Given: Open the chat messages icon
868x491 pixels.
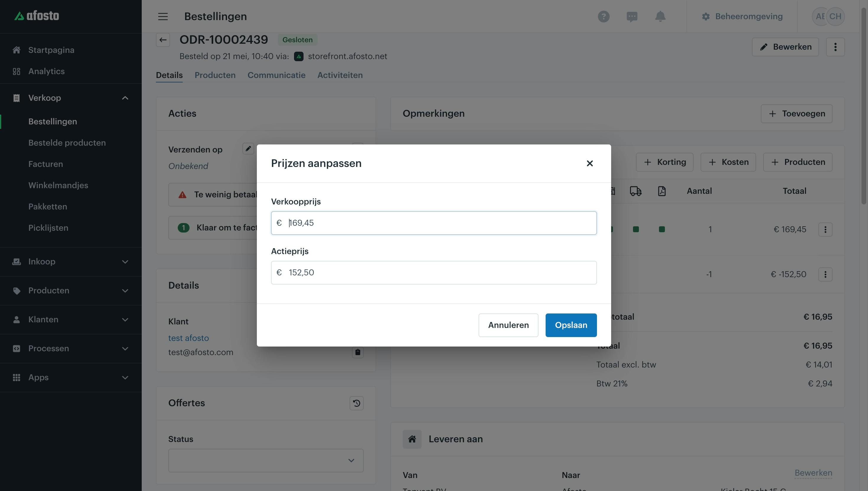Looking at the screenshot, I should [x=632, y=17].
